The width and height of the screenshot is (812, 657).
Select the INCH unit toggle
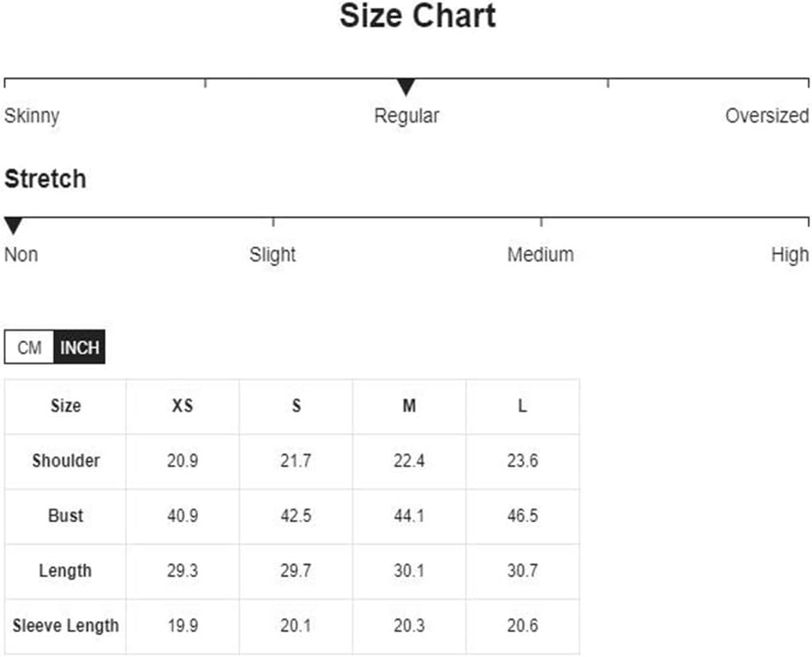[79, 347]
